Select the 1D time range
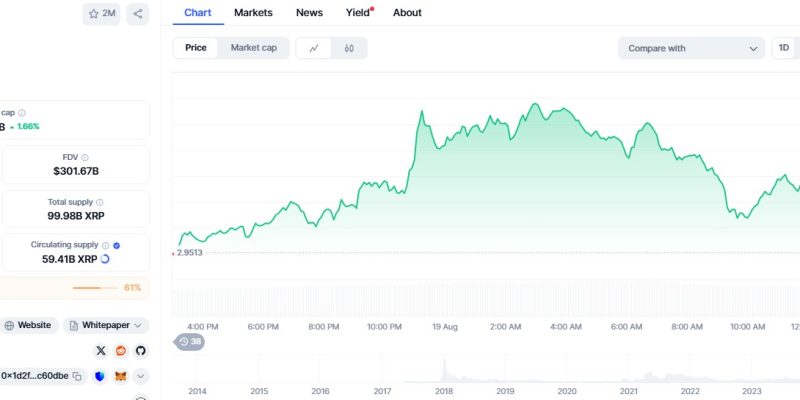 pyautogui.click(x=784, y=48)
